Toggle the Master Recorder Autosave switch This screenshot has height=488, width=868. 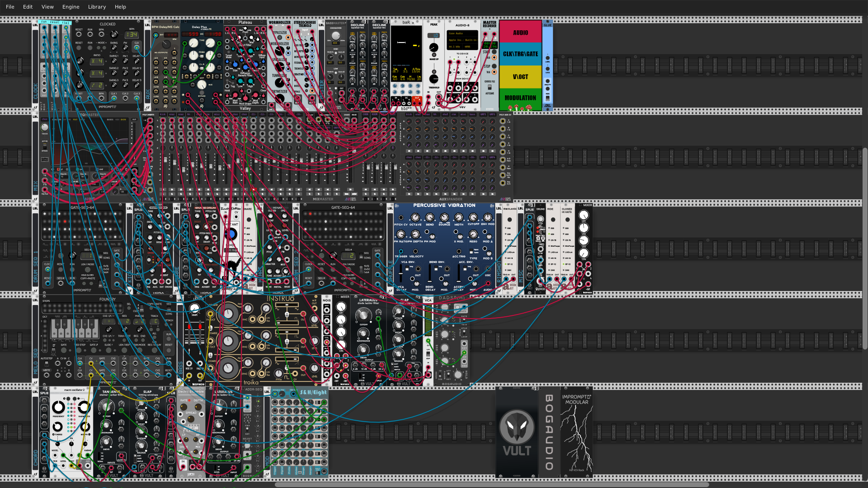click(x=490, y=87)
